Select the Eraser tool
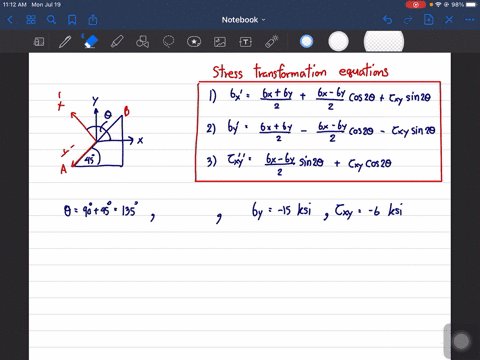 click(x=91, y=41)
